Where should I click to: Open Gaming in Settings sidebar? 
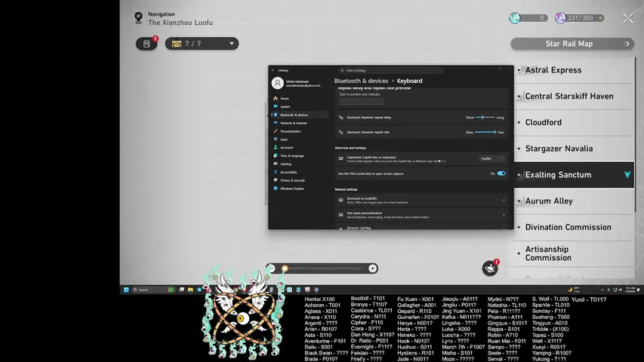300,164
